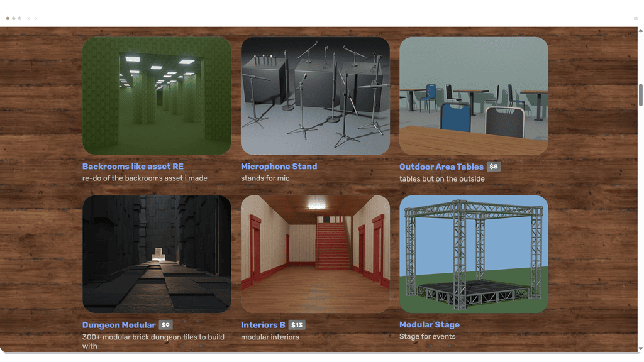Go forward with the right arrow
Screen dimensions: 644x362
(x=36, y=18)
